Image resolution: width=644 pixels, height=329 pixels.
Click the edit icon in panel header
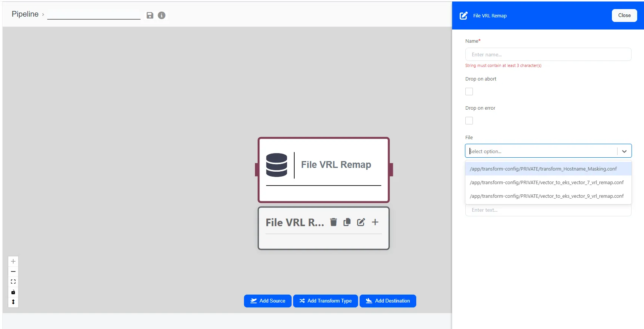click(463, 16)
